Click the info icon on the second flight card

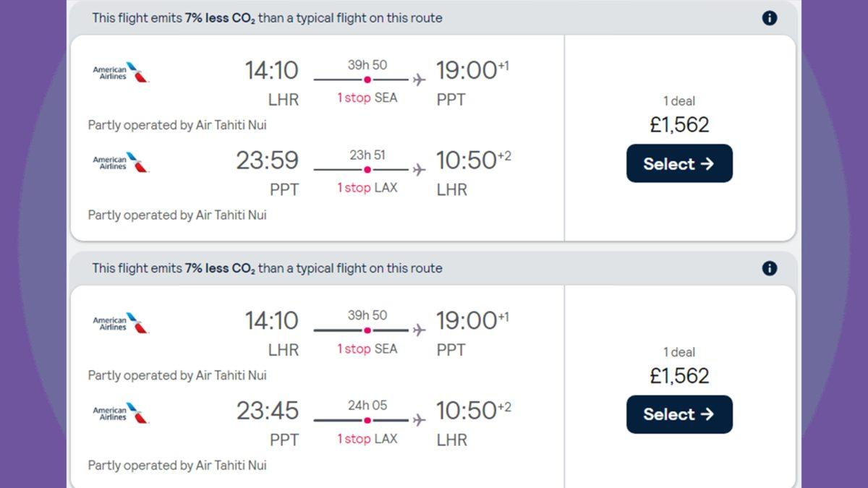770,268
